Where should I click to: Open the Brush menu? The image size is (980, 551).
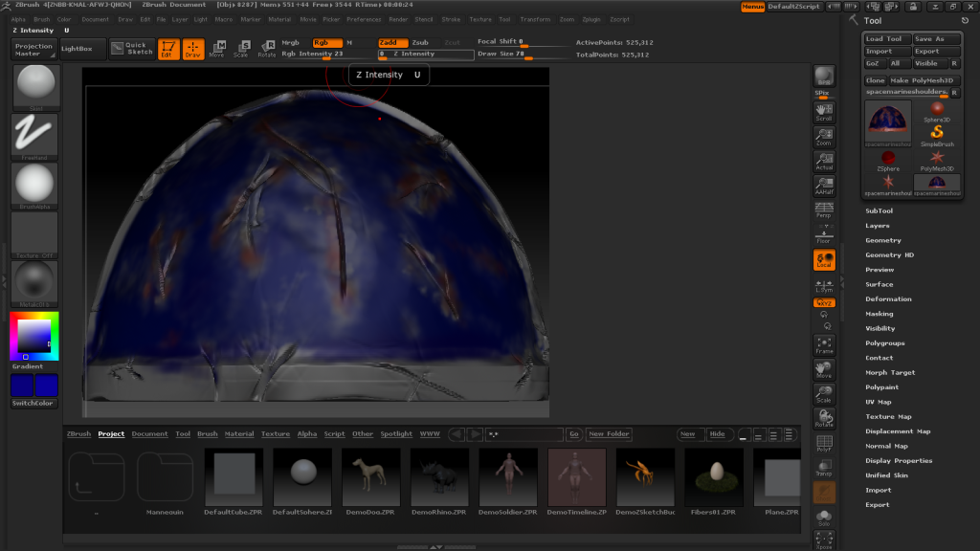pos(42,19)
